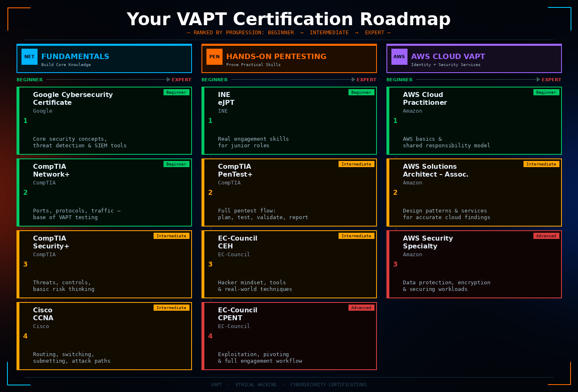Click the Advanced tag on the EC-Council CPENT card
Viewport: 578px width, 392px height.
click(x=361, y=308)
